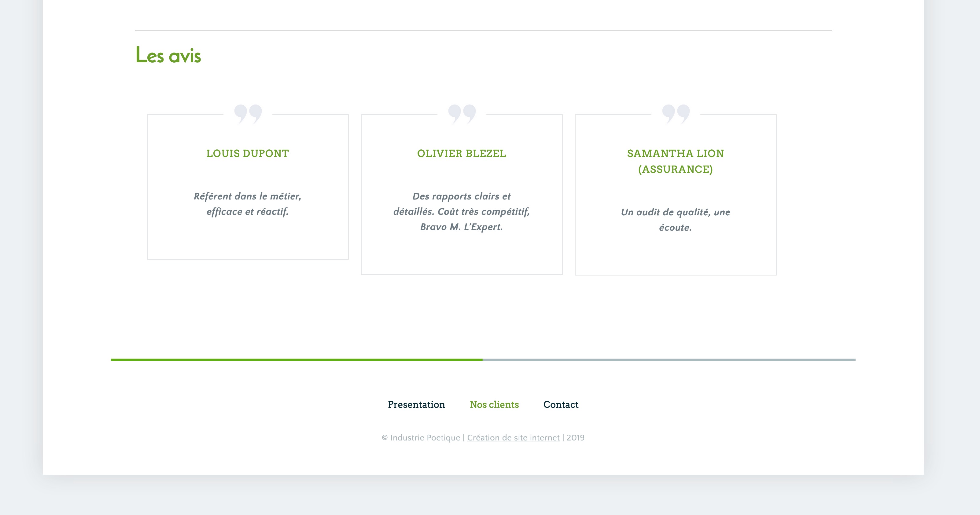Image resolution: width=980 pixels, height=515 pixels.
Task: Click the quote 'Des rapports clairs et détaillés'
Action: pos(462,211)
